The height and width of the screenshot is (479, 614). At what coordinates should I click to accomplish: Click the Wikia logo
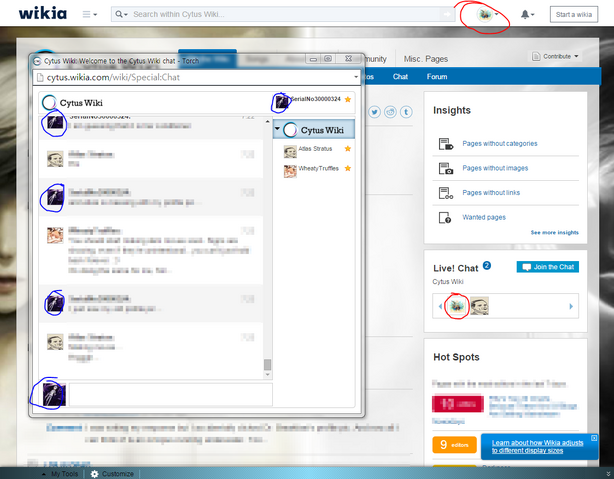click(43, 14)
